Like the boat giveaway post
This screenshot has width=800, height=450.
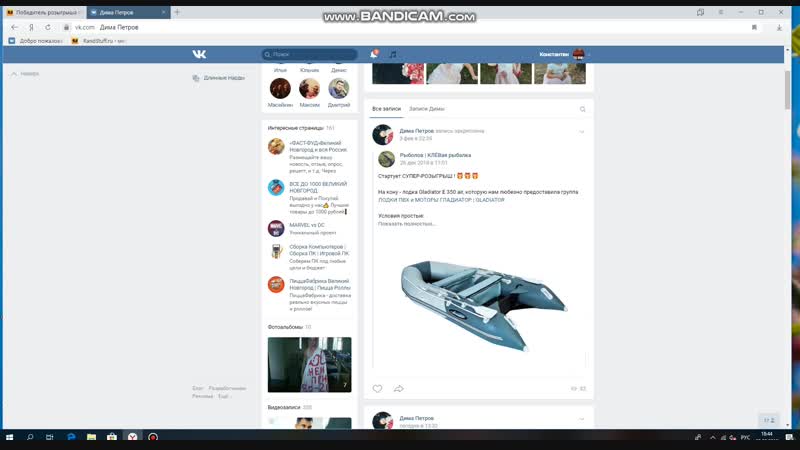(377, 389)
